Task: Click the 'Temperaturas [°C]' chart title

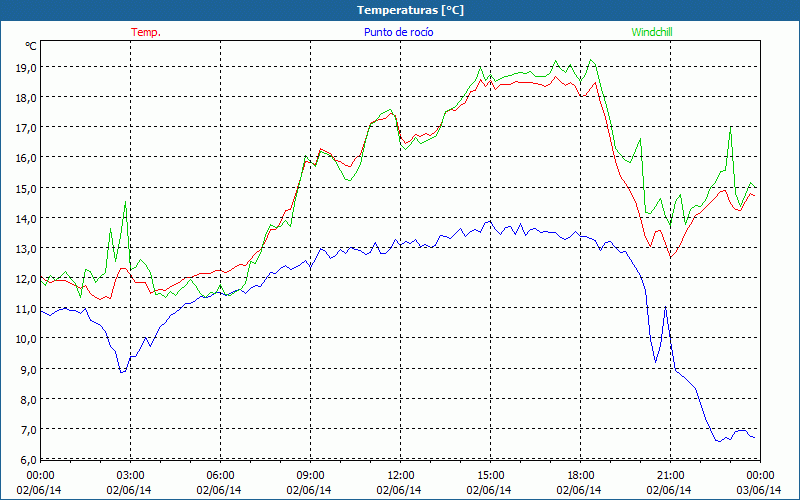Action: coord(410,10)
